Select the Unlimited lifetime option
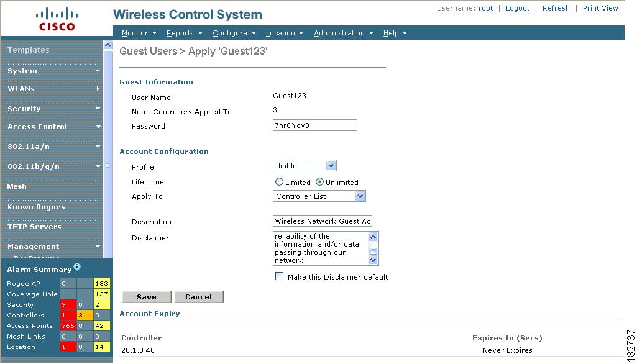The width and height of the screenshot is (637, 364). [318, 182]
